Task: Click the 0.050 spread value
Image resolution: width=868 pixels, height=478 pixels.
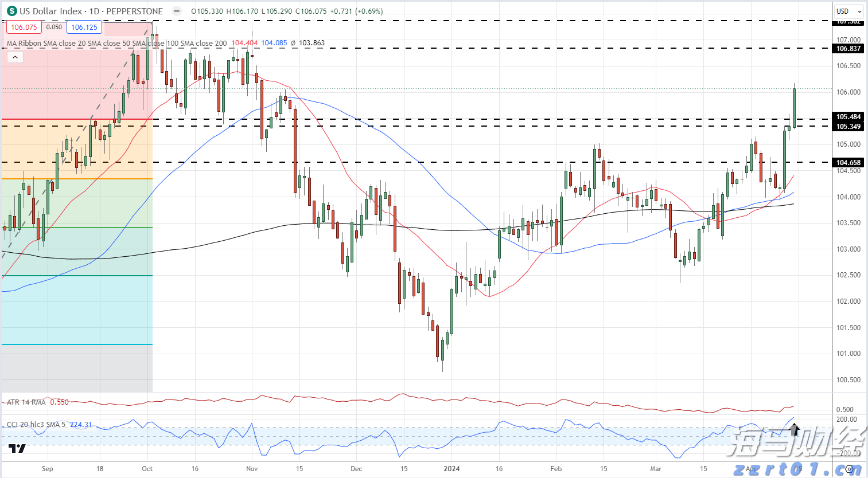Action: coord(54,27)
